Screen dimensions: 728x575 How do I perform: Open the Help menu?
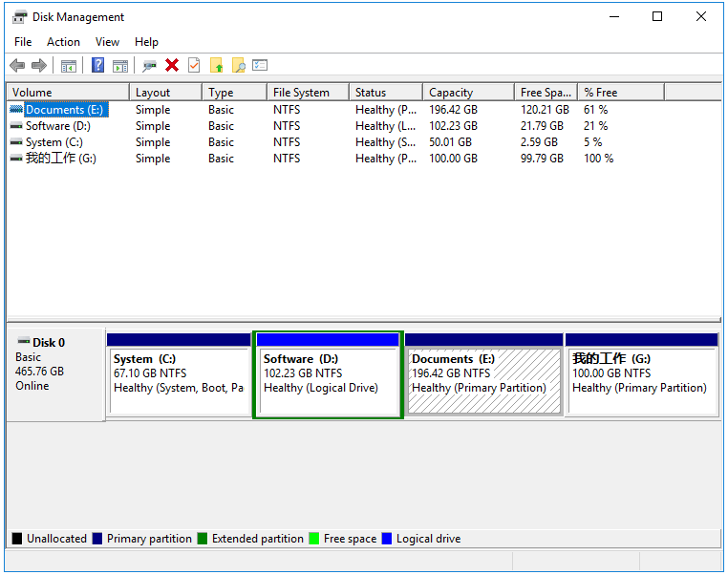coord(146,42)
